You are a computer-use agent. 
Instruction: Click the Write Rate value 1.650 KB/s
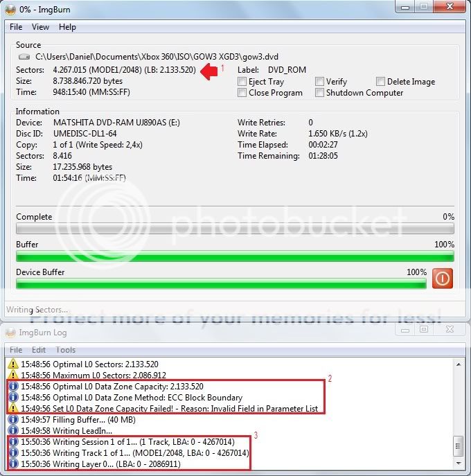tap(338, 134)
